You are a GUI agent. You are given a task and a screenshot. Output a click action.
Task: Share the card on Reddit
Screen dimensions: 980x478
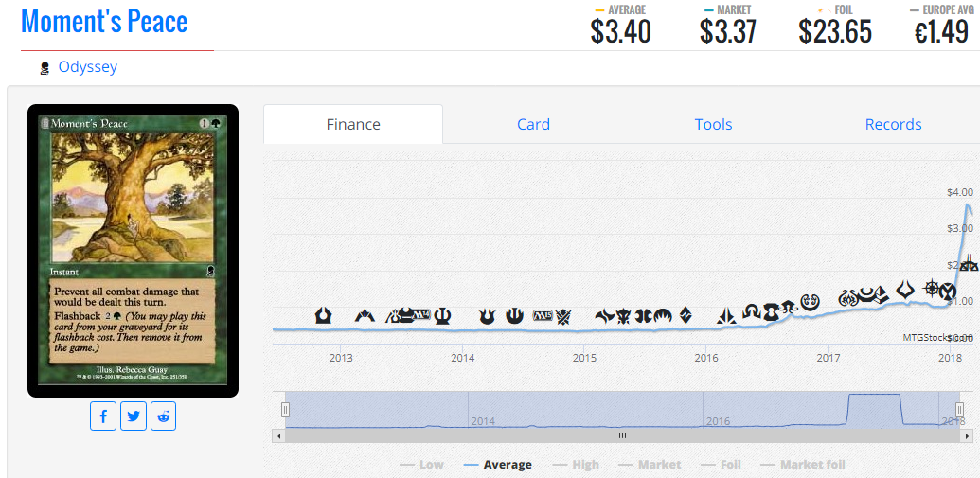[163, 416]
